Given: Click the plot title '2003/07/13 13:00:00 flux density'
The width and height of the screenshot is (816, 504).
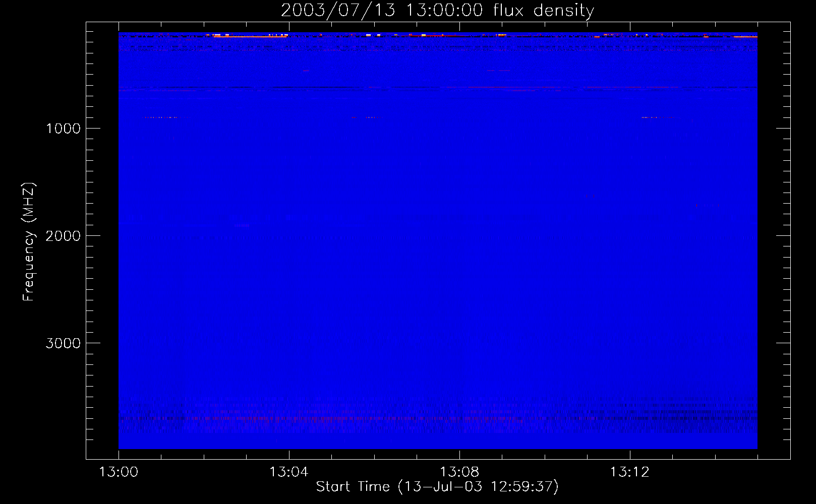Looking at the screenshot, I should click(x=437, y=11).
